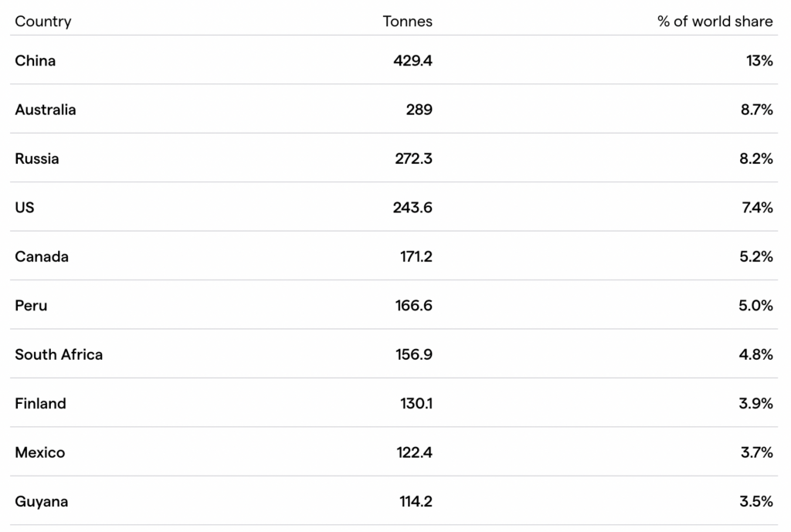Click the Mexico country name
Image resolution: width=791 pixels, height=532 pixels.
40,452
